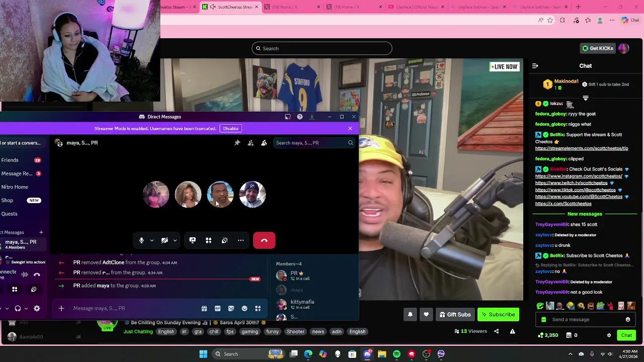Viewport: 644px width, 362px height.
Task: Open the streamelements tip link in chat
Action: point(582,148)
